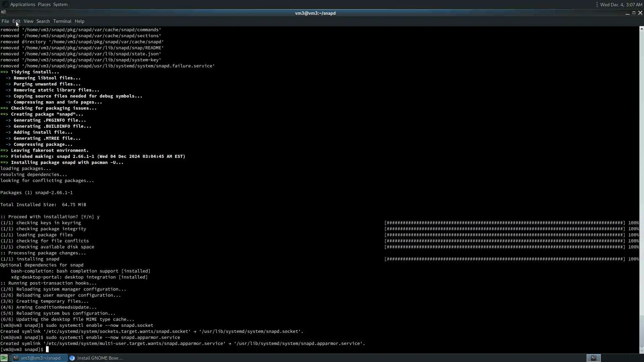Open the Edit menu

click(x=16, y=21)
